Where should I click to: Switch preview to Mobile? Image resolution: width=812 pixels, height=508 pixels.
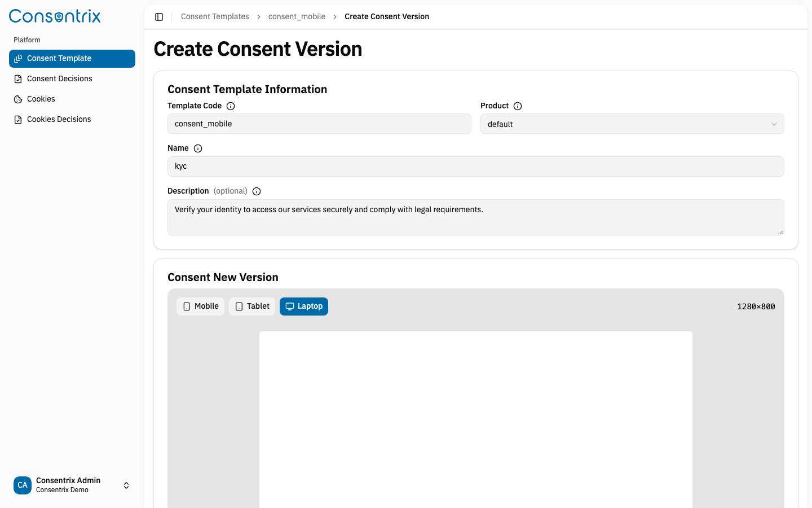click(201, 306)
